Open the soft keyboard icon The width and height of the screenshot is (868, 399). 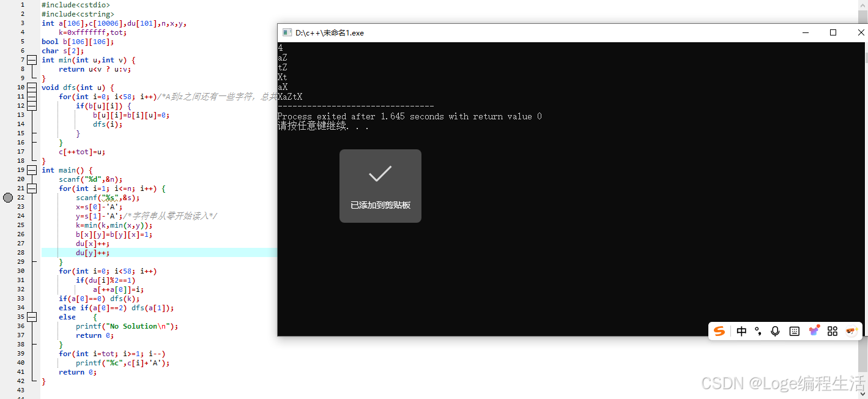pos(794,331)
